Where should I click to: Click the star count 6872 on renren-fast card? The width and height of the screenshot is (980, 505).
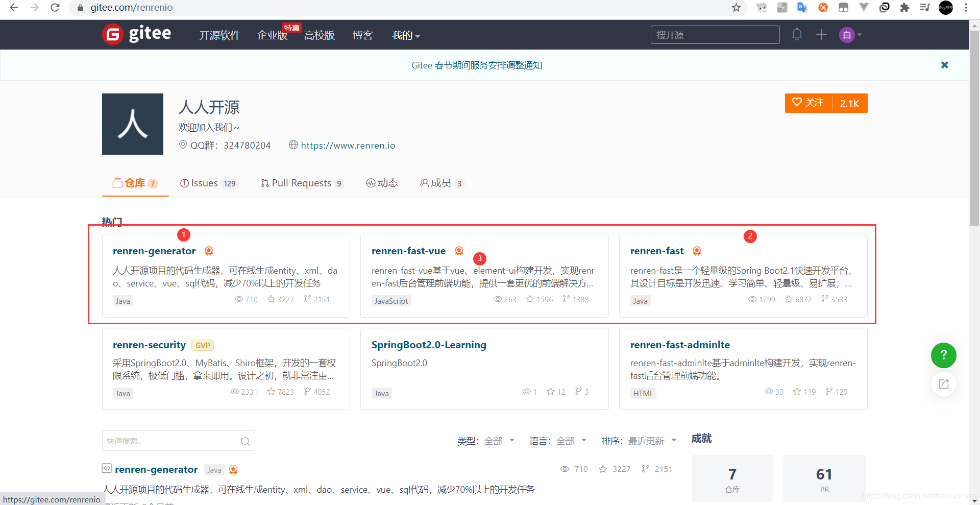pos(798,299)
